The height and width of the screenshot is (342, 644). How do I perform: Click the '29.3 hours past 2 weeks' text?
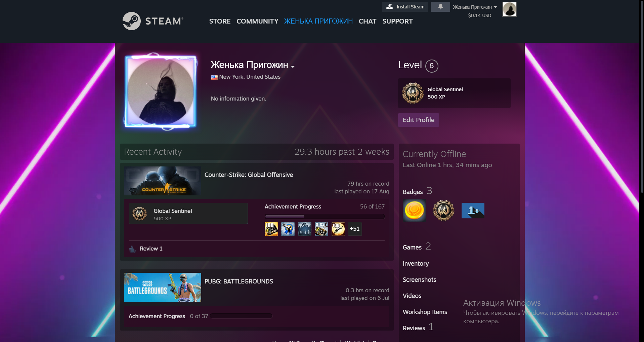pos(342,152)
